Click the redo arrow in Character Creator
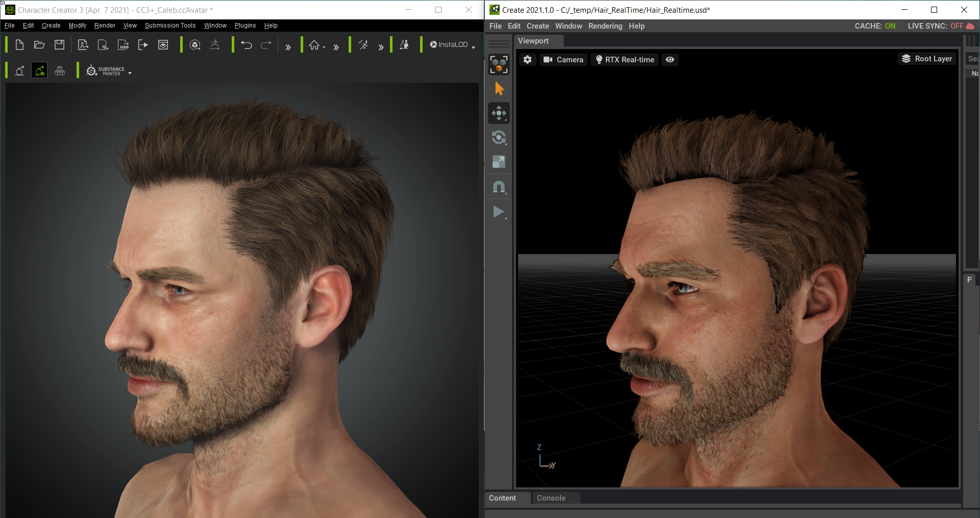The width and height of the screenshot is (980, 518). click(266, 45)
